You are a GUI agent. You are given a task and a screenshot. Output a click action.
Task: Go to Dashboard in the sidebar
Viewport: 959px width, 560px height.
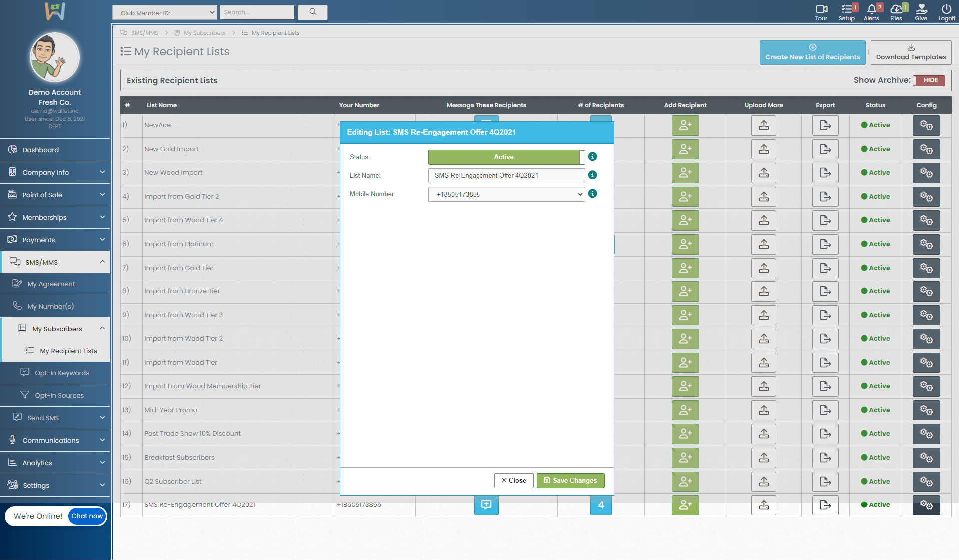click(x=40, y=150)
